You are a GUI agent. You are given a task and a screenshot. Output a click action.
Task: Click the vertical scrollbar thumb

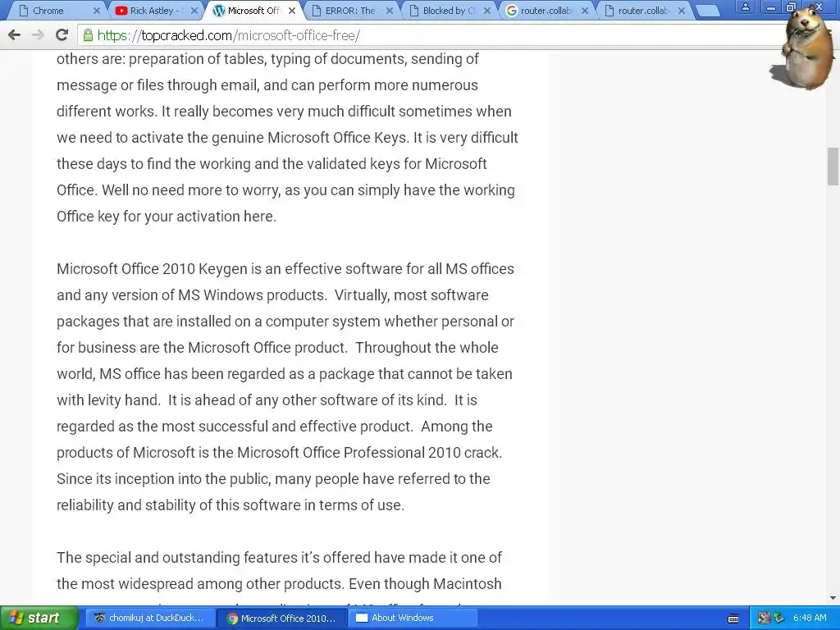[x=833, y=166]
